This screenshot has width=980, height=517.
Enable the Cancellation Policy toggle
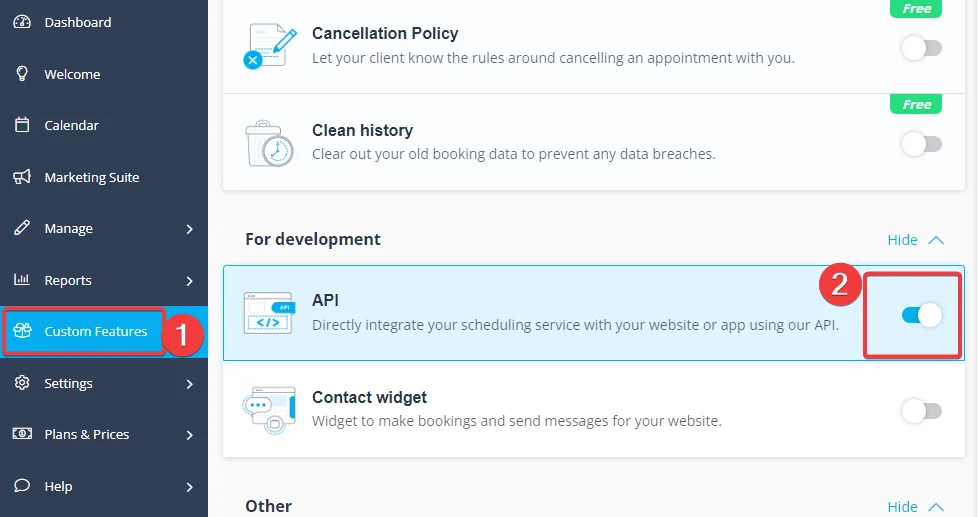pyautogui.click(x=921, y=48)
